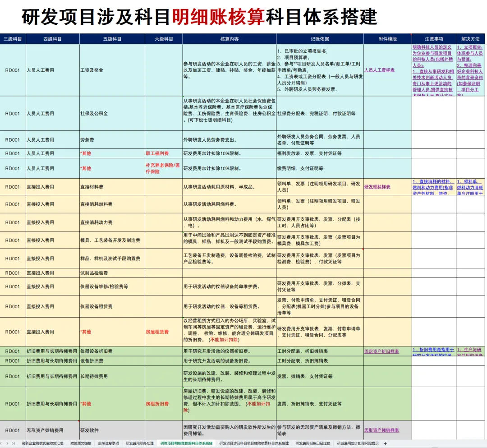The image size is (487, 448).
Task: Select the 试制品检验费 cell
Action: pyautogui.click(x=112, y=273)
